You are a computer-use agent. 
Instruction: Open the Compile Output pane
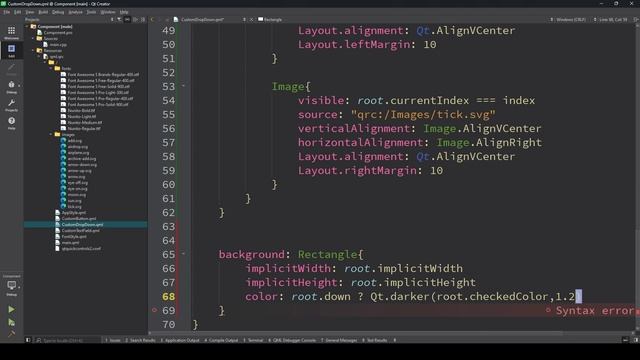tap(221, 340)
